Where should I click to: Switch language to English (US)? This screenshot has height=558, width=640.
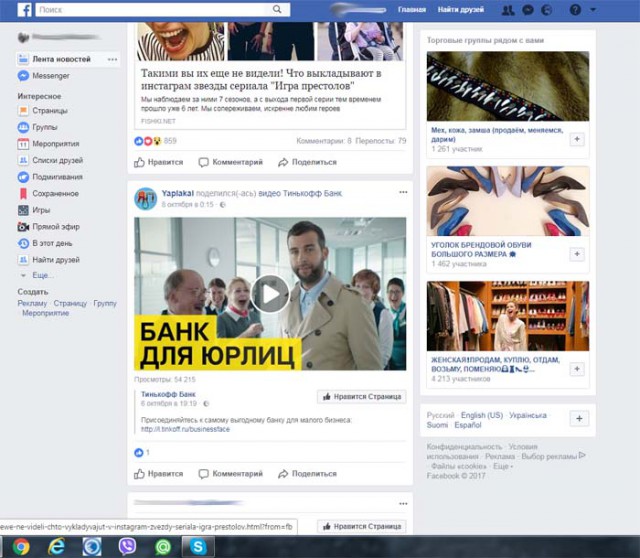[482, 415]
